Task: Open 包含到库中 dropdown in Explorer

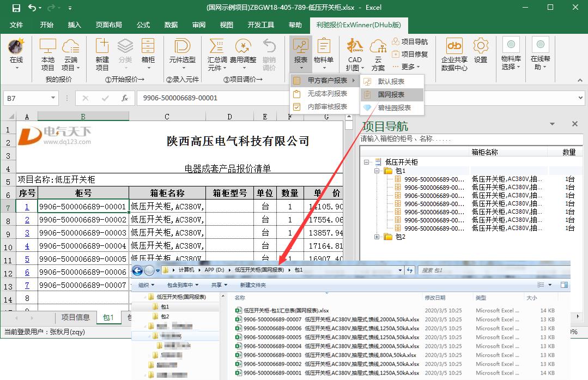Action: click(183, 285)
